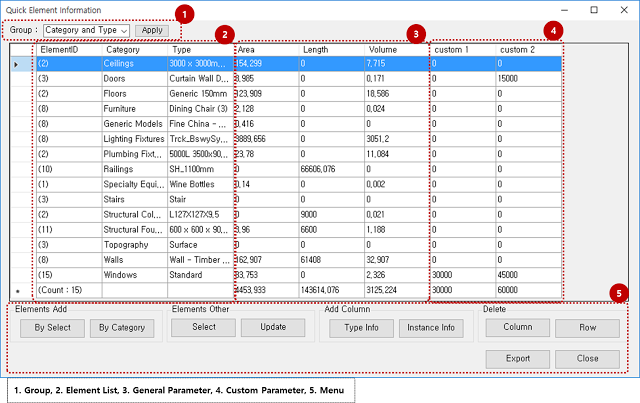Select the Floors category cell
This screenshot has height=403, width=640.
click(x=135, y=94)
